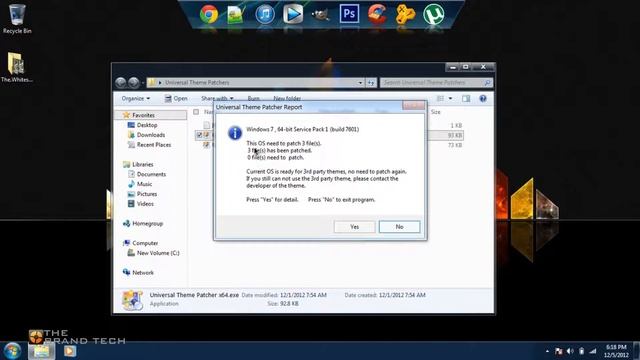Click the media player taskbar icon
This screenshot has width=640, height=360.
click(69, 351)
